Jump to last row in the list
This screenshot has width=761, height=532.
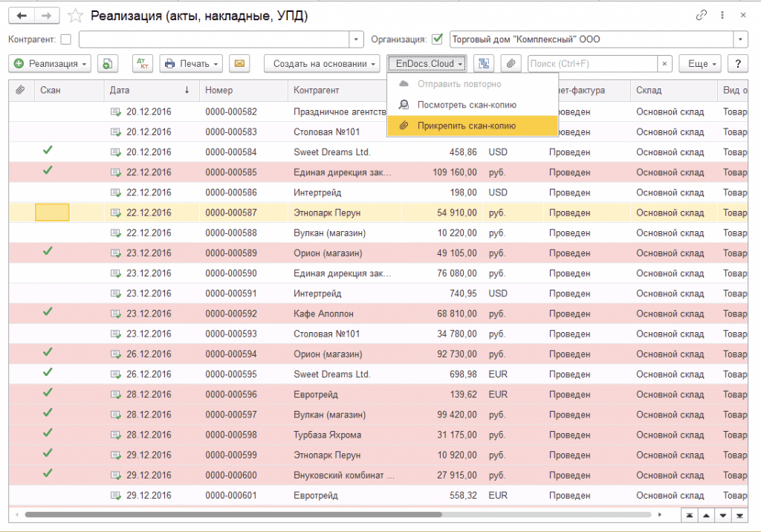tap(739, 516)
